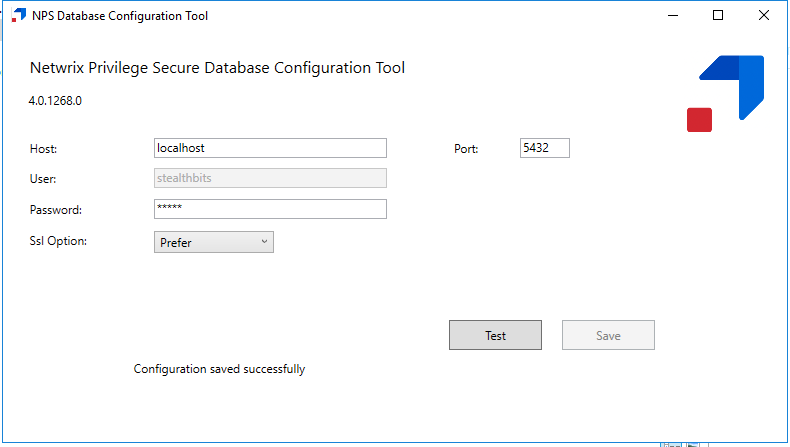790x447 pixels.
Task: Focus the Port field showing 5432
Action: coord(544,148)
